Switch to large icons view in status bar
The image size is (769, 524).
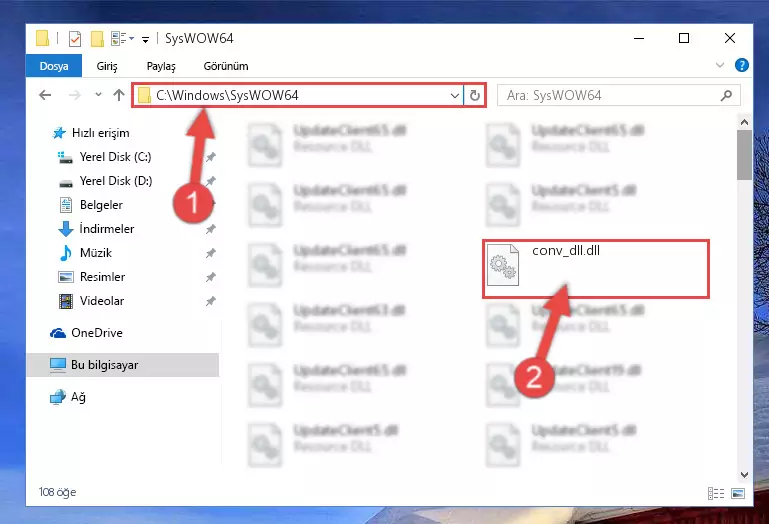pyautogui.click(x=738, y=493)
